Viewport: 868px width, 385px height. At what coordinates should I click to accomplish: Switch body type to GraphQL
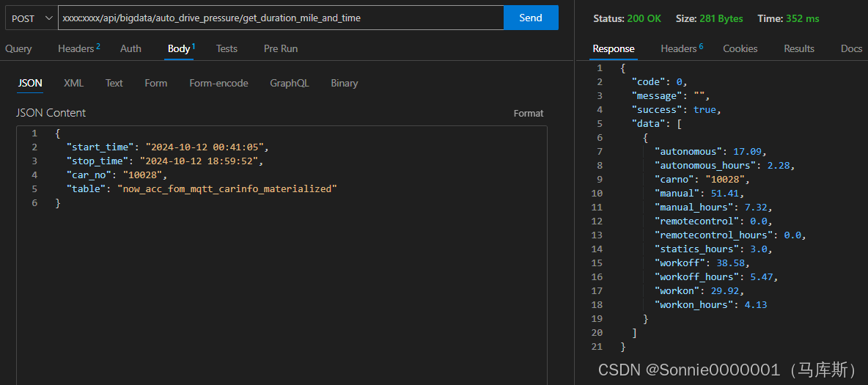point(289,84)
